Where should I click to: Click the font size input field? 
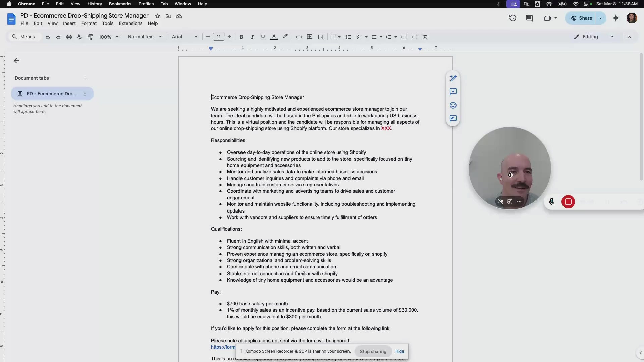coord(219,37)
